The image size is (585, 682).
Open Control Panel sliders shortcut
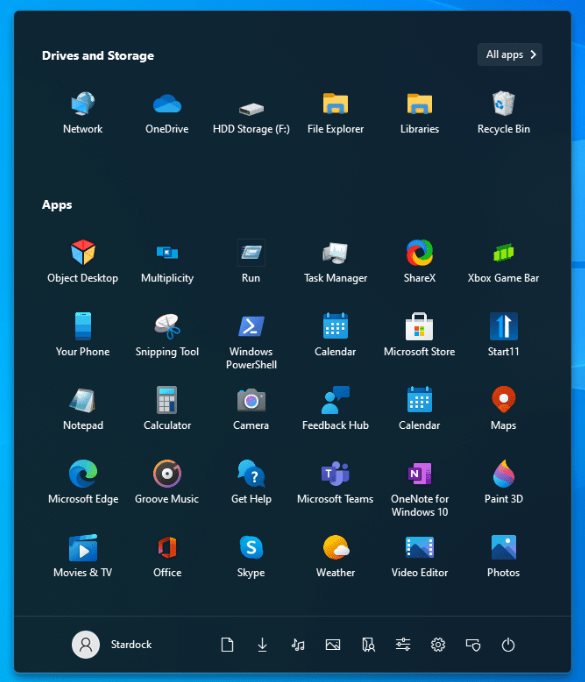tap(403, 645)
